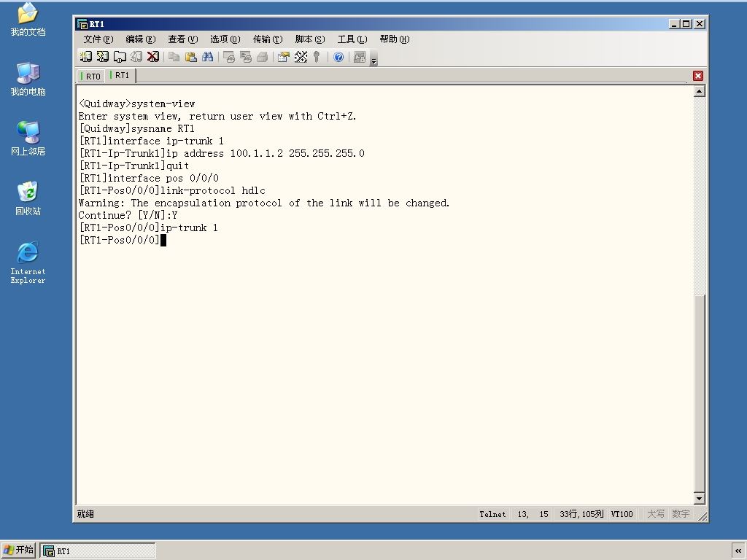Click the Reconnect toolbar icon
The height and width of the screenshot is (560, 747).
coord(136,57)
